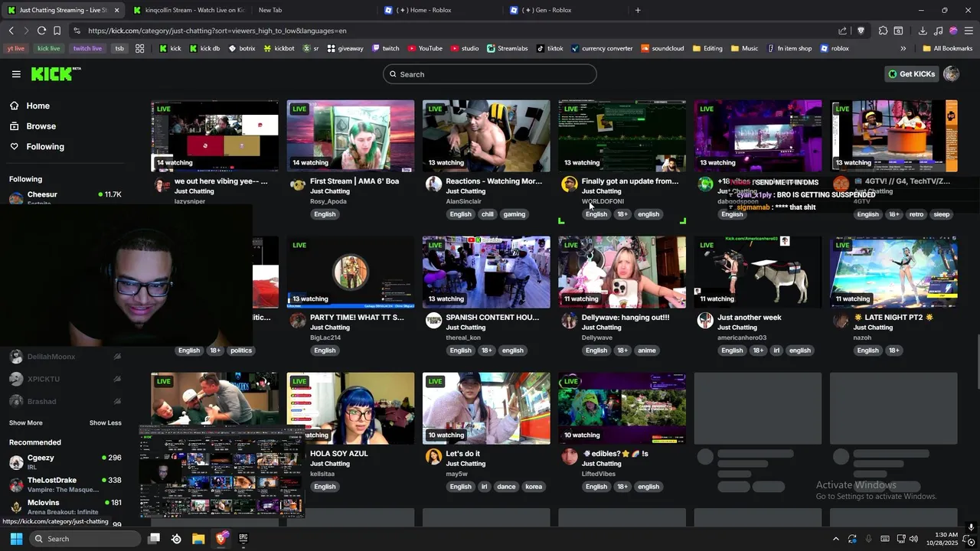The width and height of the screenshot is (980, 551).
Task: Open the tiktok bookmark
Action: [x=550, y=48]
